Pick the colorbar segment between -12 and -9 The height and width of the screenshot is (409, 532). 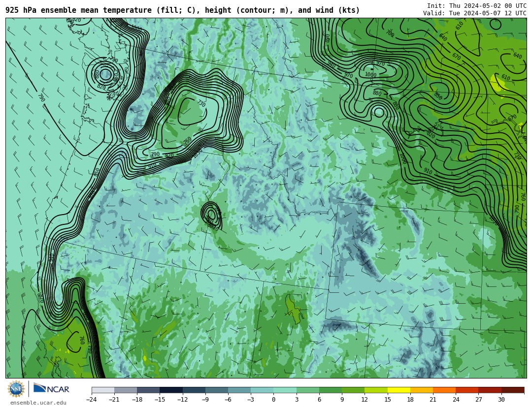(194, 390)
